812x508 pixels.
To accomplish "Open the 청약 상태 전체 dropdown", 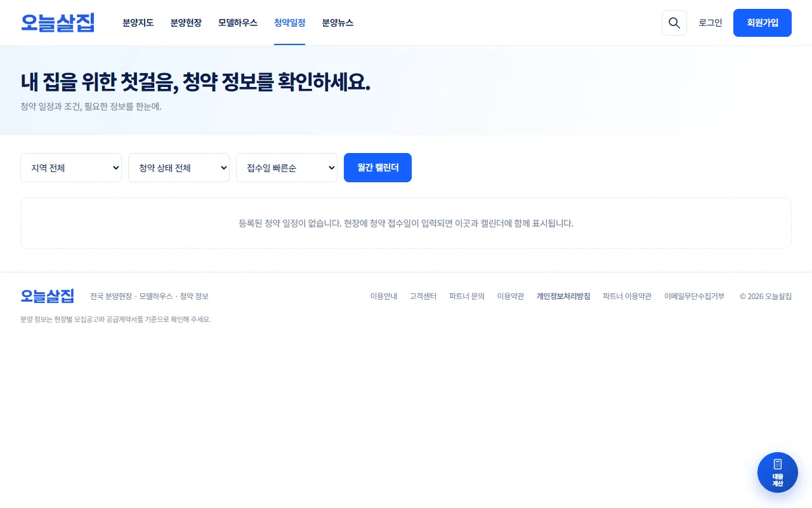I will pyautogui.click(x=179, y=168).
